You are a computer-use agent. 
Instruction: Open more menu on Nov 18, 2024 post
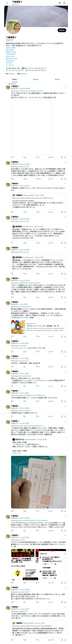65,184
